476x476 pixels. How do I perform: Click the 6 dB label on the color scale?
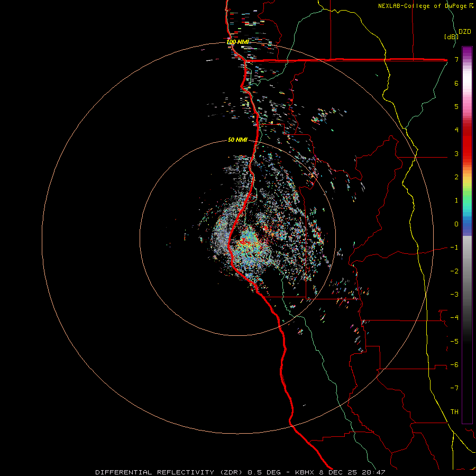coord(456,83)
